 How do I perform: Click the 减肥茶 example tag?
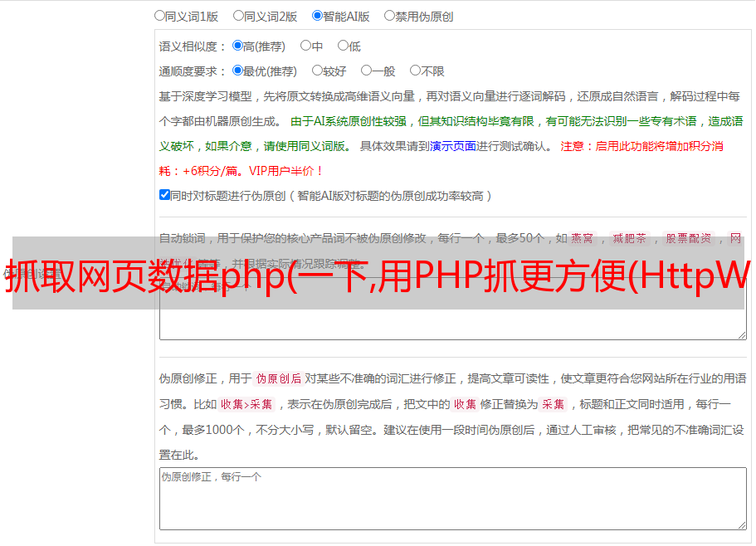(x=630, y=238)
